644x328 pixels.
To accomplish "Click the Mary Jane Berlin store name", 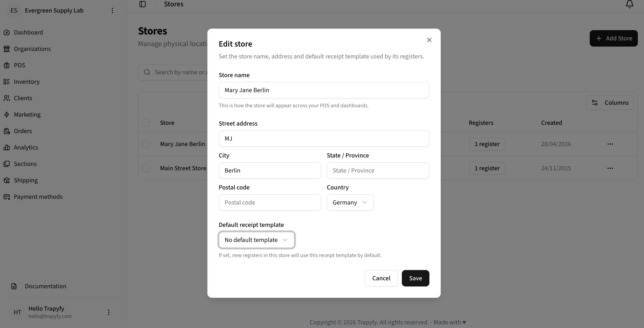I will coord(182,144).
